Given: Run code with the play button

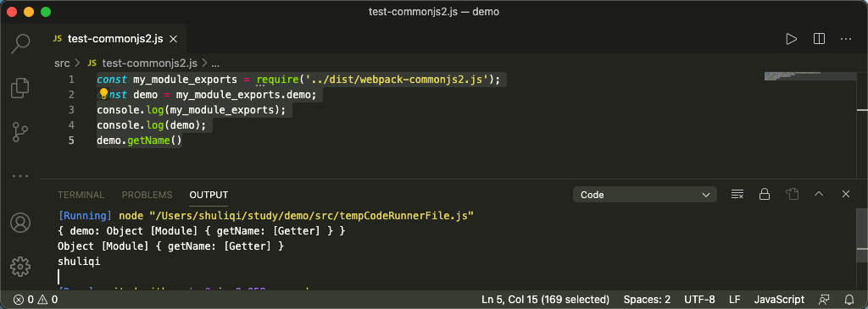Looking at the screenshot, I should 792,39.
